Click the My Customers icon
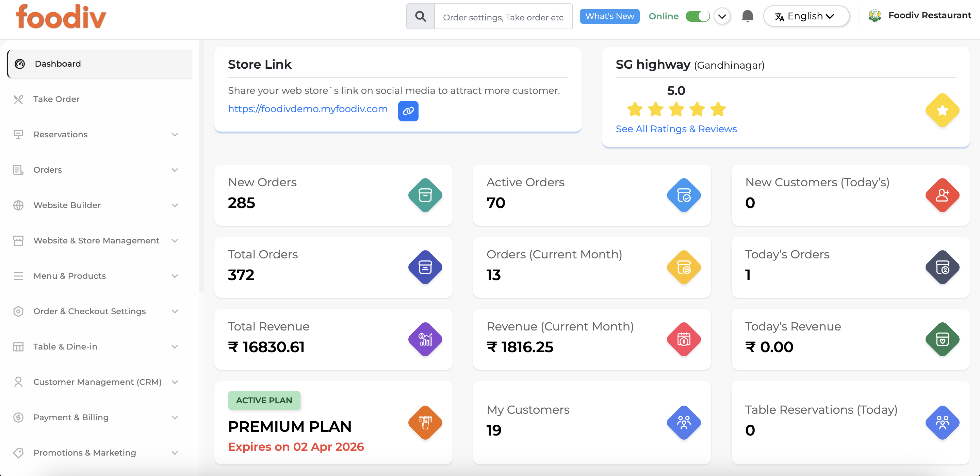The height and width of the screenshot is (476, 980). click(683, 422)
